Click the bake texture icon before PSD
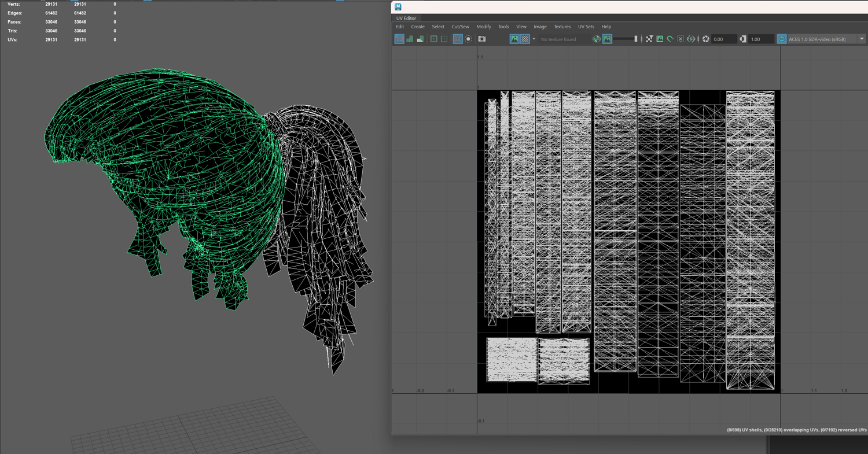Screen dimensions: 868x454 [681, 39]
